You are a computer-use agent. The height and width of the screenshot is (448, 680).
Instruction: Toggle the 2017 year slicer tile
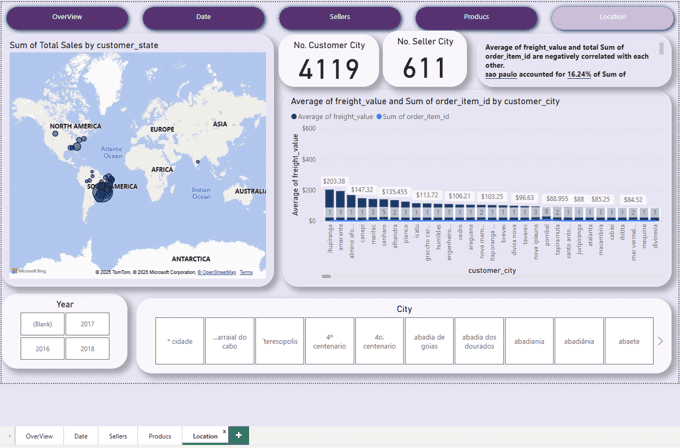[87, 324]
